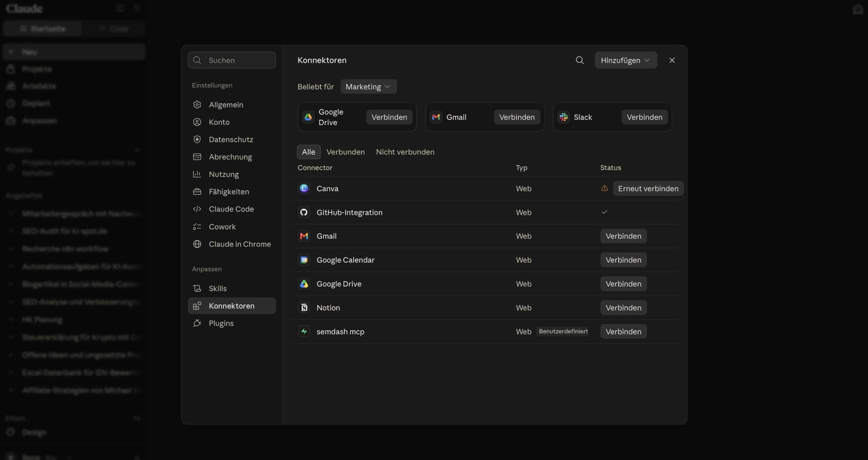Click the Slack logo icon
868x460 pixels.
click(564, 117)
